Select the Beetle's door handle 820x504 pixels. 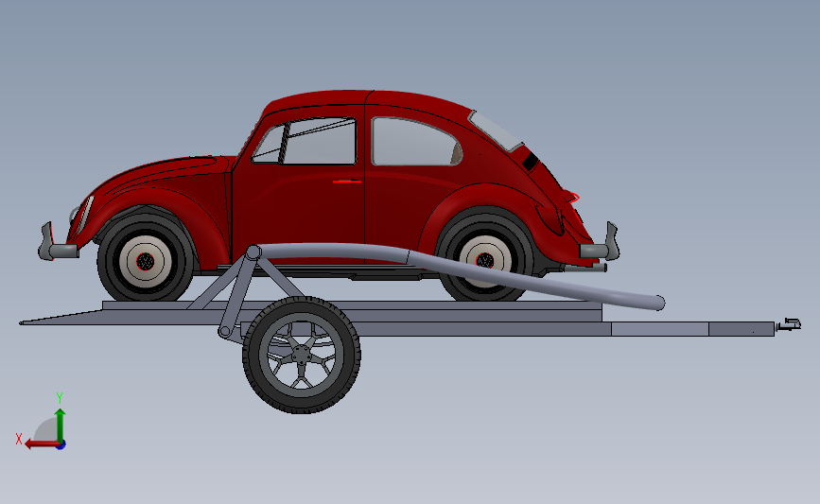(x=347, y=182)
